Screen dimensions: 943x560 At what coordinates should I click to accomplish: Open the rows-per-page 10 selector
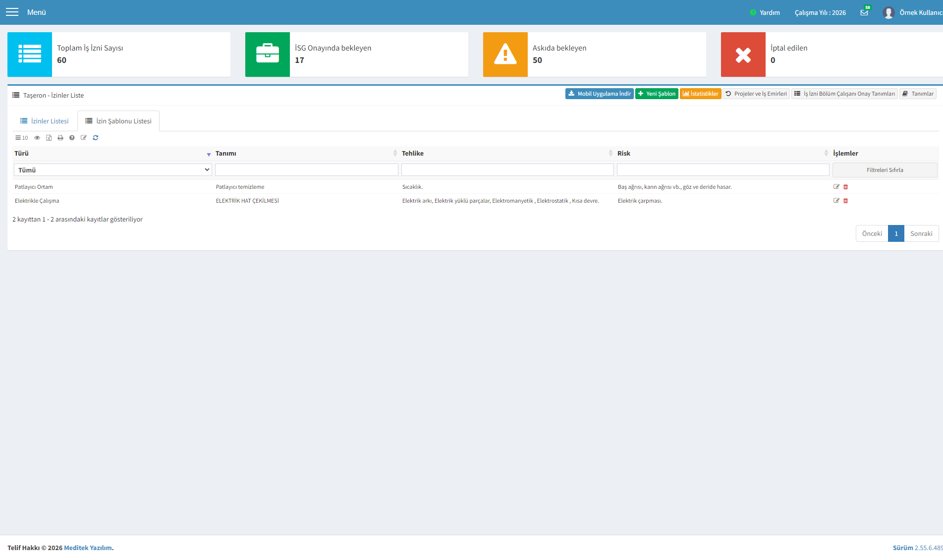click(22, 138)
